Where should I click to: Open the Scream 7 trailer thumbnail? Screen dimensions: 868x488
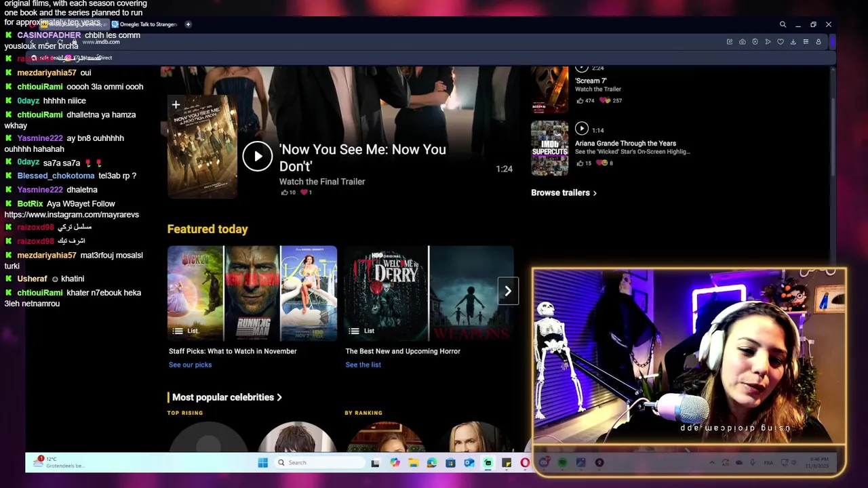(x=549, y=88)
